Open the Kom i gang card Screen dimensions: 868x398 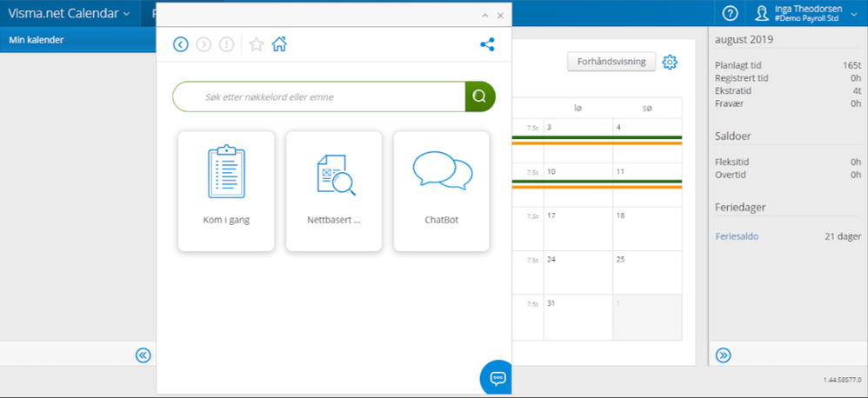[x=226, y=191]
